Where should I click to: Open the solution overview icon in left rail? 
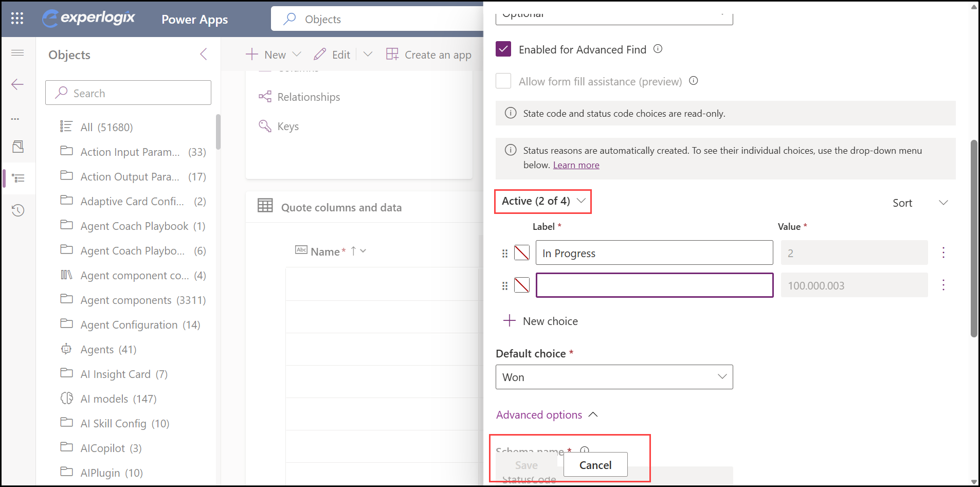tap(18, 147)
